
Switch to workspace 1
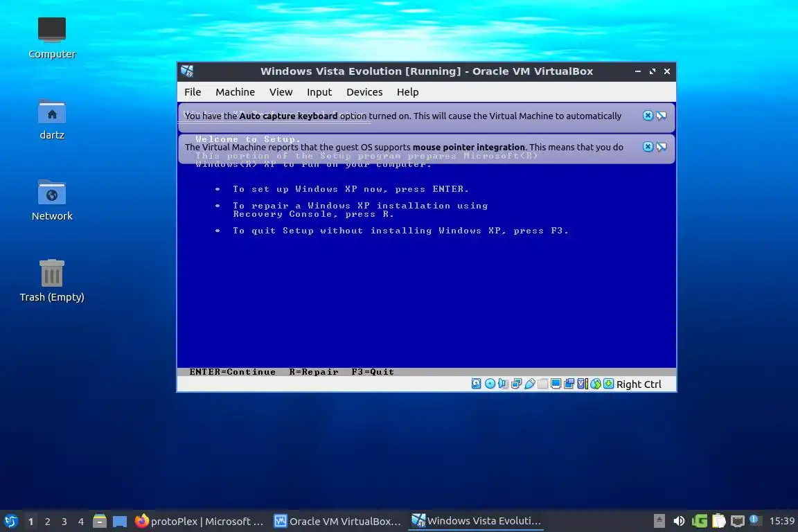[31, 522]
